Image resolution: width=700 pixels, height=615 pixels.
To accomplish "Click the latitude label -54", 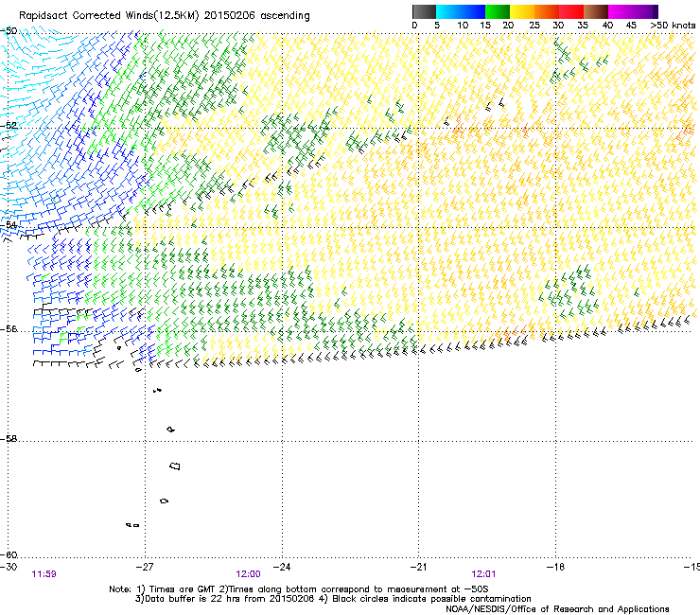I will 9,224.
